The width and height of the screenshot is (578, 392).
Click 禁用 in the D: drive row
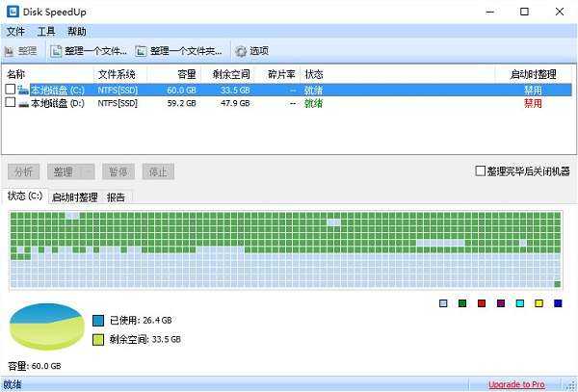pyautogui.click(x=533, y=103)
